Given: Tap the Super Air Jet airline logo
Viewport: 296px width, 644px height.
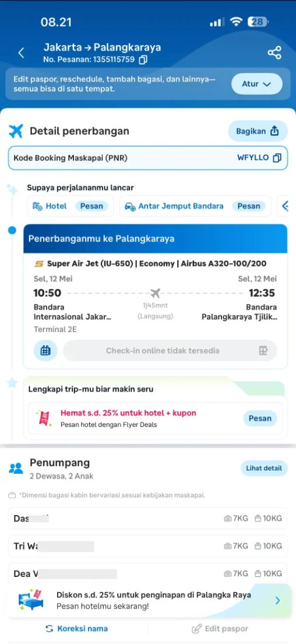Looking at the screenshot, I should pos(39,264).
